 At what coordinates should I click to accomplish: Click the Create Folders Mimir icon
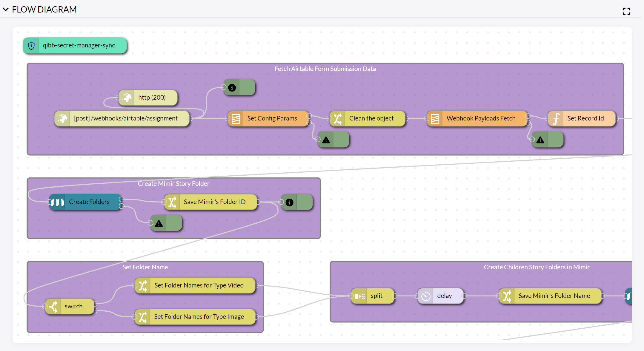pyautogui.click(x=57, y=202)
